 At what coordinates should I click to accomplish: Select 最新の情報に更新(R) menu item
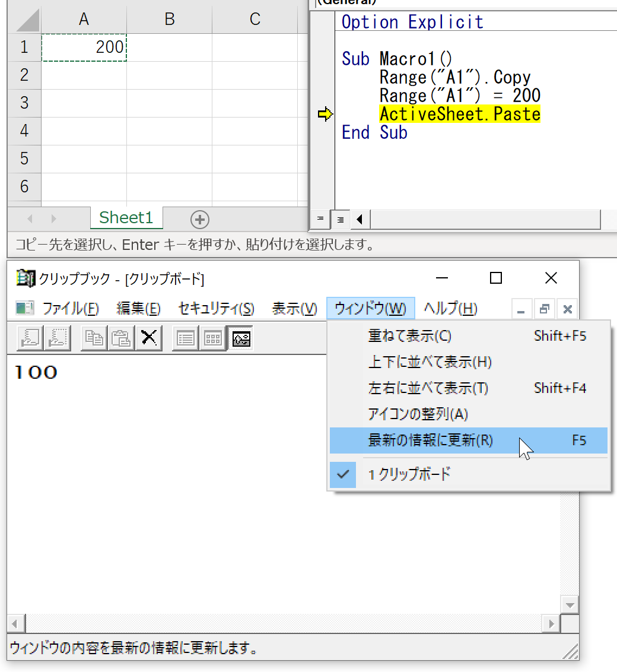(x=469, y=440)
